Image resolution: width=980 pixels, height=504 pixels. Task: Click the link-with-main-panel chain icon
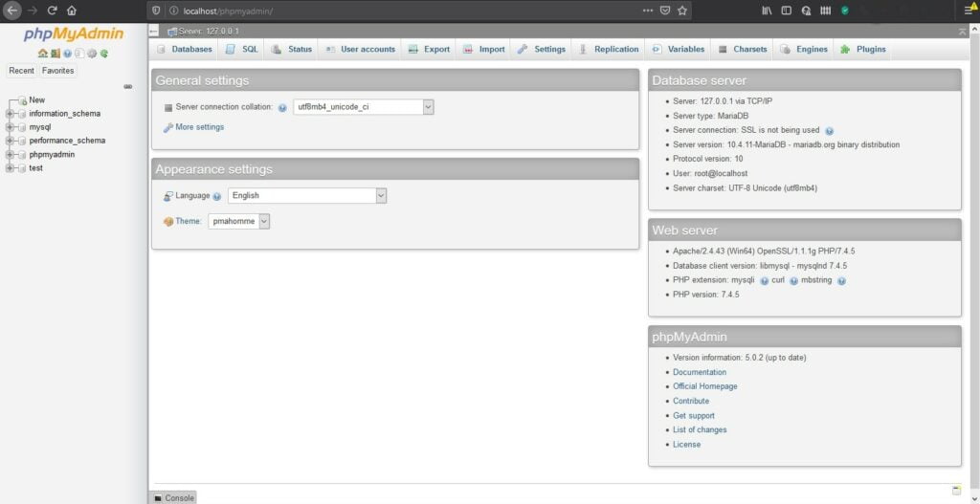[x=128, y=86]
